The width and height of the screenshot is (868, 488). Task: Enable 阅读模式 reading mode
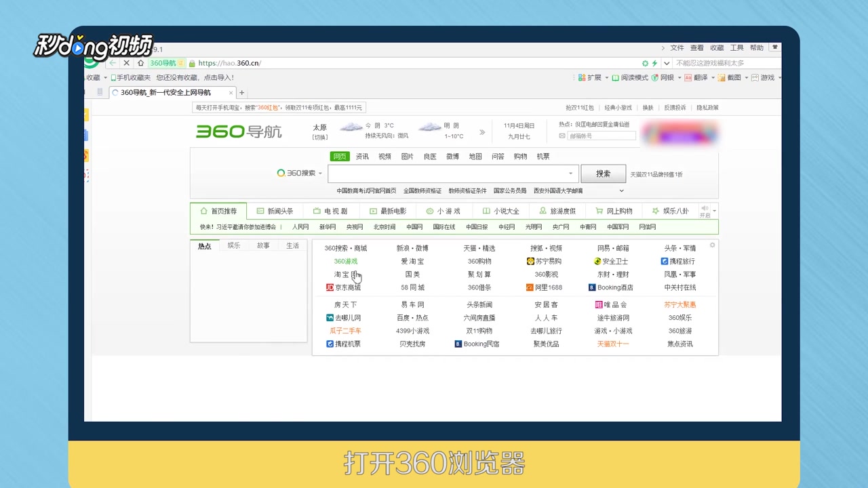tap(630, 78)
